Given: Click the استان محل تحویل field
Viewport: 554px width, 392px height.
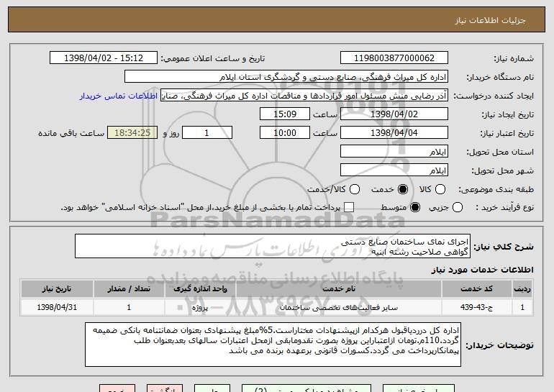Looking at the screenshot, I should click(394, 152).
